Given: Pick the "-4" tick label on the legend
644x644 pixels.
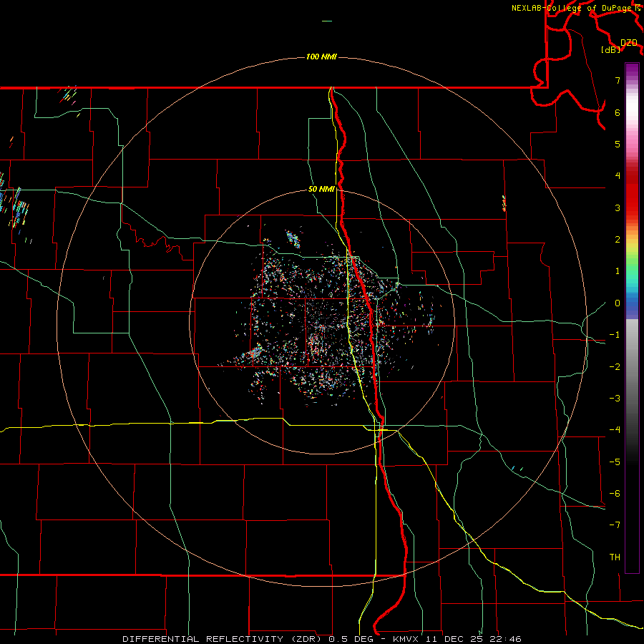Looking at the screenshot, I should click(615, 430).
